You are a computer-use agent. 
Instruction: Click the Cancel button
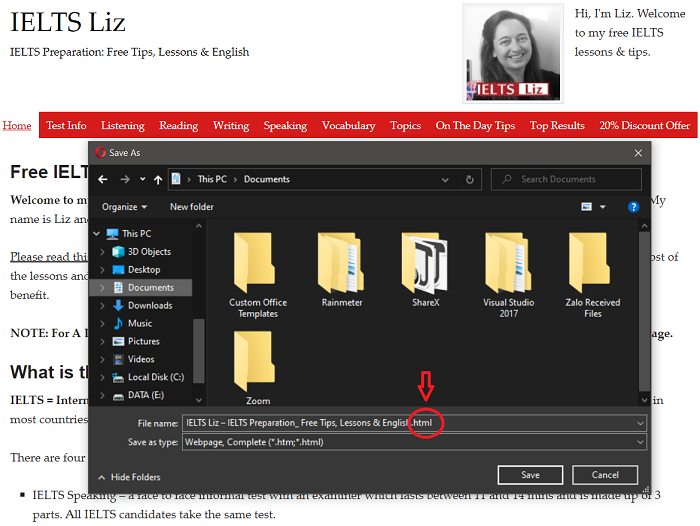click(605, 475)
